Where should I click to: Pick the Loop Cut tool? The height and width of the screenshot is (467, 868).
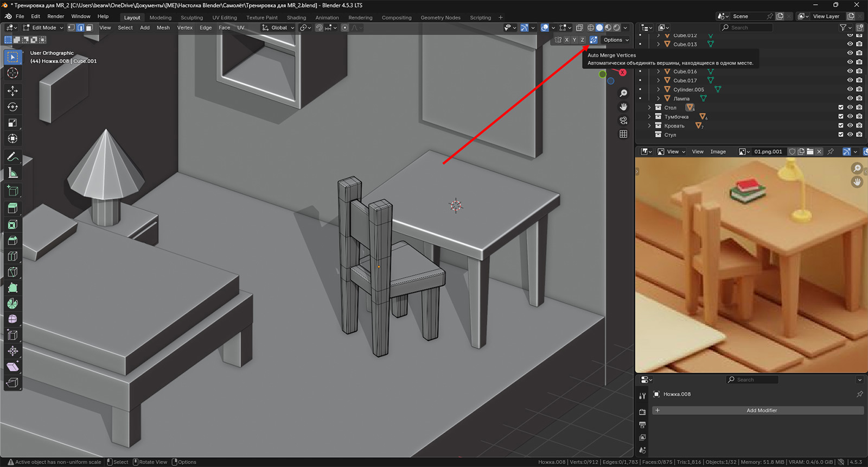(x=12, y=256)
